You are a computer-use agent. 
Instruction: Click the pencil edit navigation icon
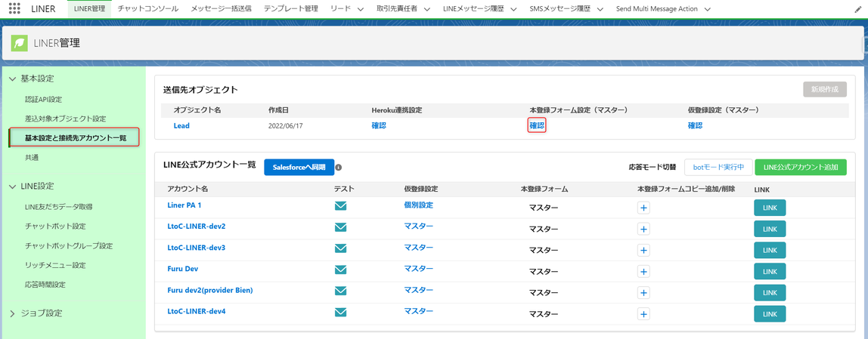(x=858, y=9)
